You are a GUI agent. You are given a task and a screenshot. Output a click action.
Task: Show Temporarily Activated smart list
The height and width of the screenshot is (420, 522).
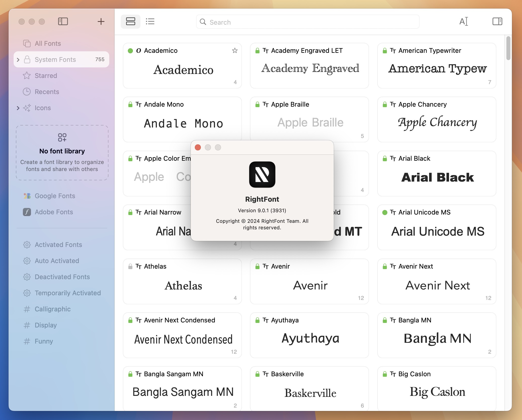point(61,293)
